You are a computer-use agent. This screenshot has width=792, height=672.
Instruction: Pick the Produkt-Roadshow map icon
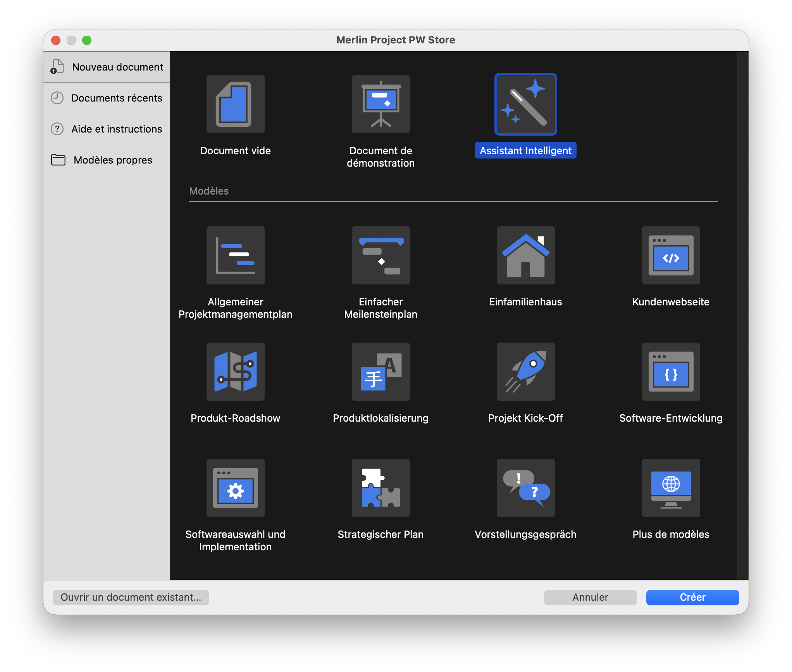point(236,372)
